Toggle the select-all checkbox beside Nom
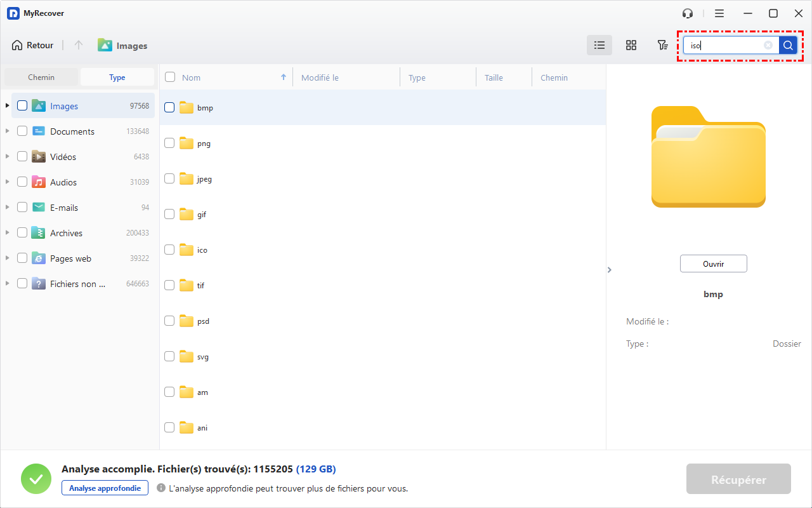 (x=170, y=77)
